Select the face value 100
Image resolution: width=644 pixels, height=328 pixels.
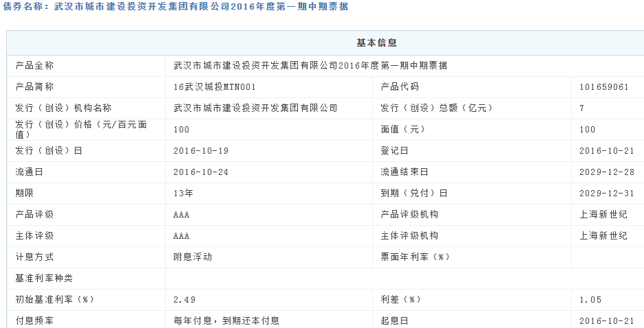coord(587,130)
